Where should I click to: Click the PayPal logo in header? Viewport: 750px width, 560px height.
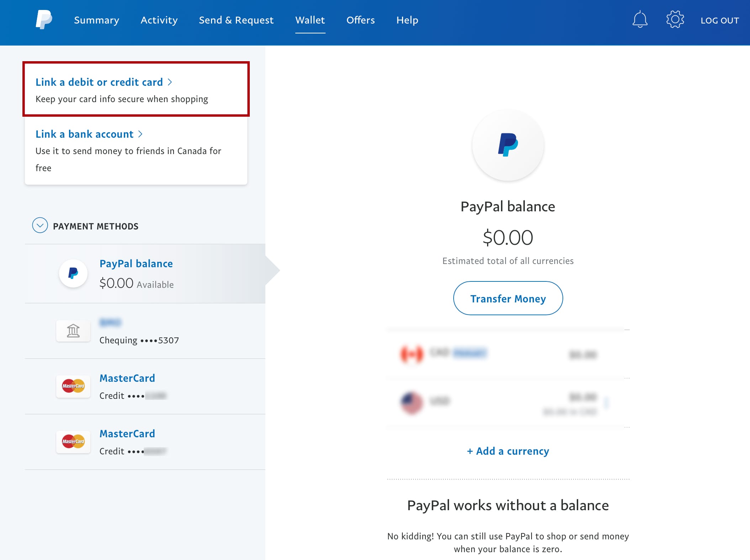(44, 20)
